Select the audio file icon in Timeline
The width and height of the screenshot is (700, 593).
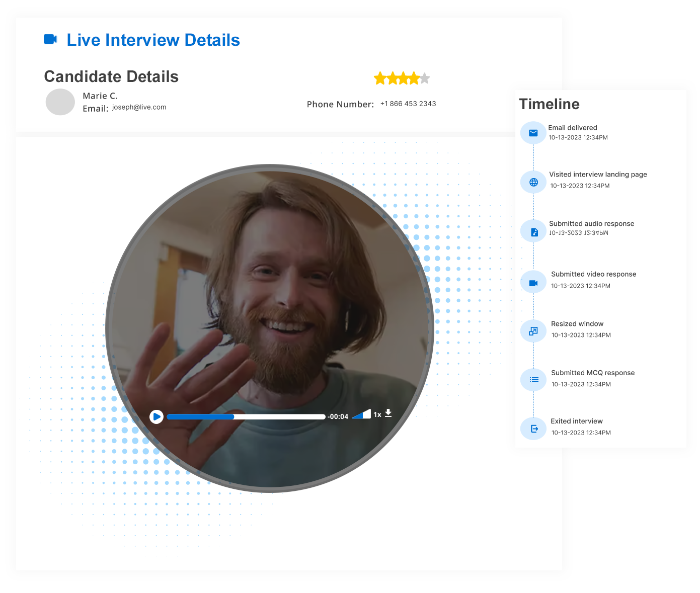pyautogui.click(x=533, y=231)
